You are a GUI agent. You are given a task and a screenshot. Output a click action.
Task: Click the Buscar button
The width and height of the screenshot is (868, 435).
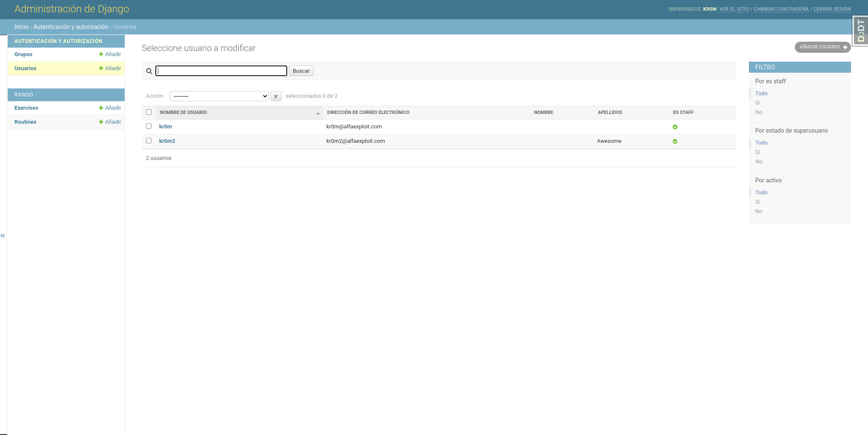point(301,71)
